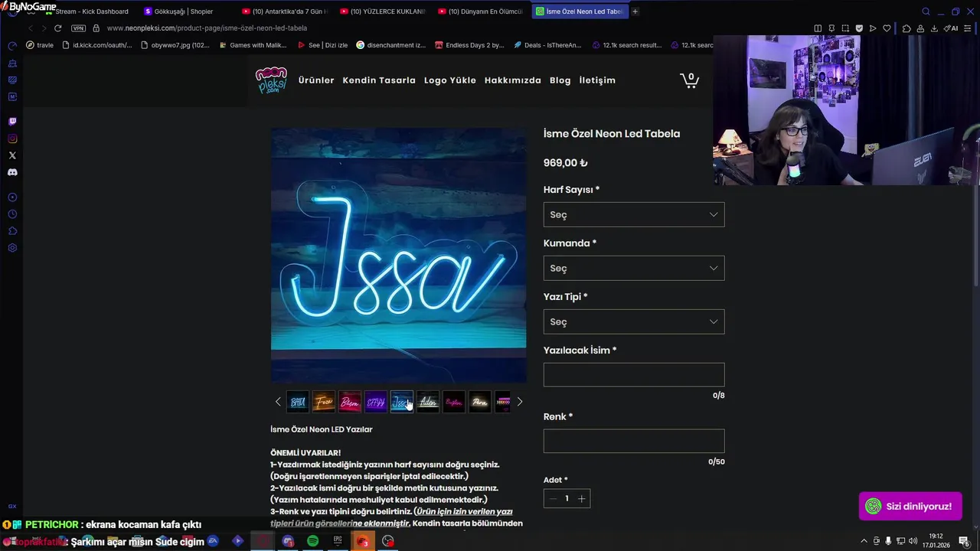Open Epic Games launcher from taskbar
This screenshot has width=980, height=551.
point(338,541)
